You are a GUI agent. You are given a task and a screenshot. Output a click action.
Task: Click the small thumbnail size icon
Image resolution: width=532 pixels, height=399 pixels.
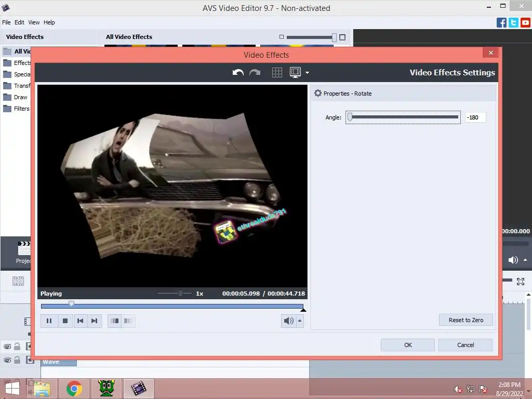281,37
